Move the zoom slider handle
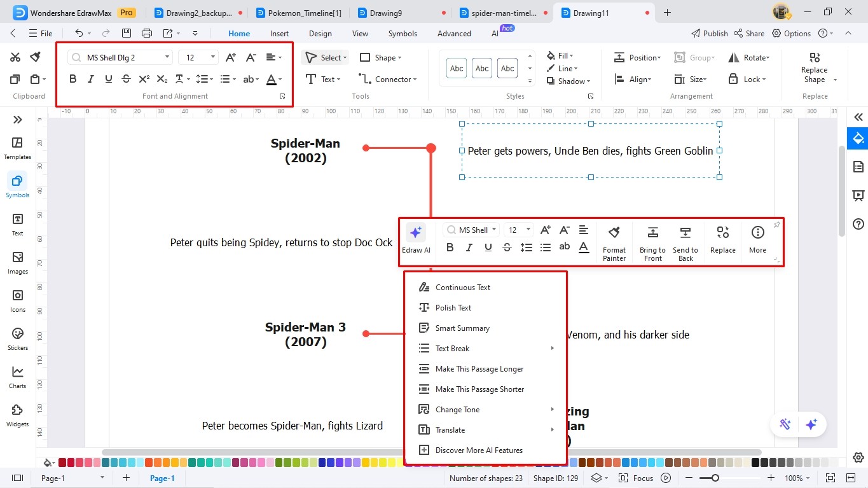Viewport: 868px width, 488px height. [715, 478]
